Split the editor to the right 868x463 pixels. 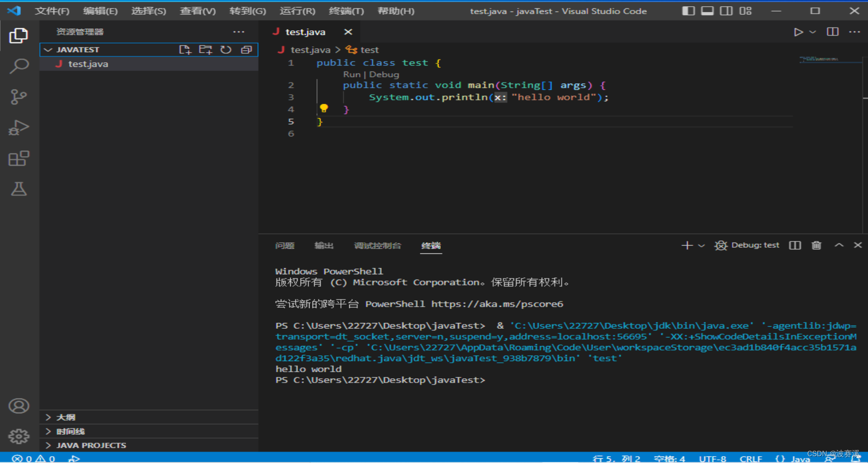click(x=833, y=32)
